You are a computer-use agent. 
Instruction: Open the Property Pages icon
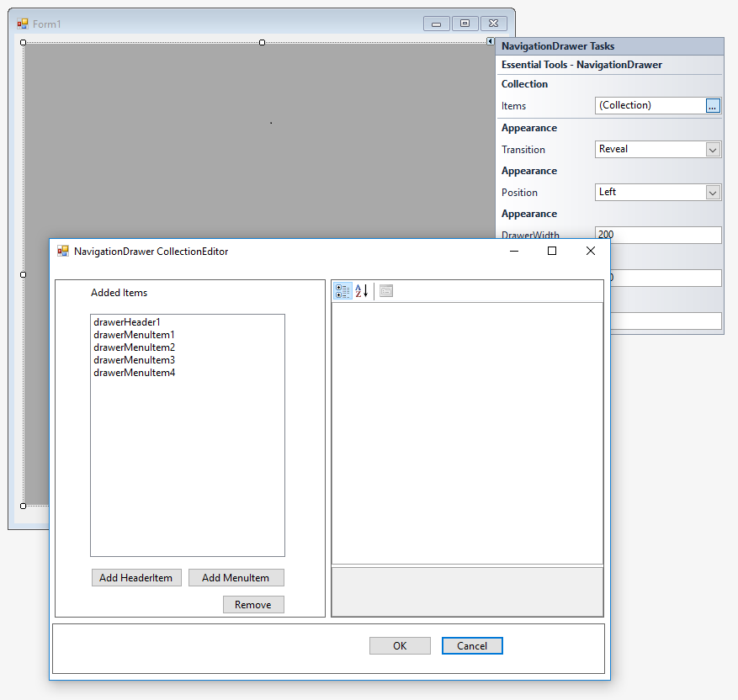coord(386,291)
